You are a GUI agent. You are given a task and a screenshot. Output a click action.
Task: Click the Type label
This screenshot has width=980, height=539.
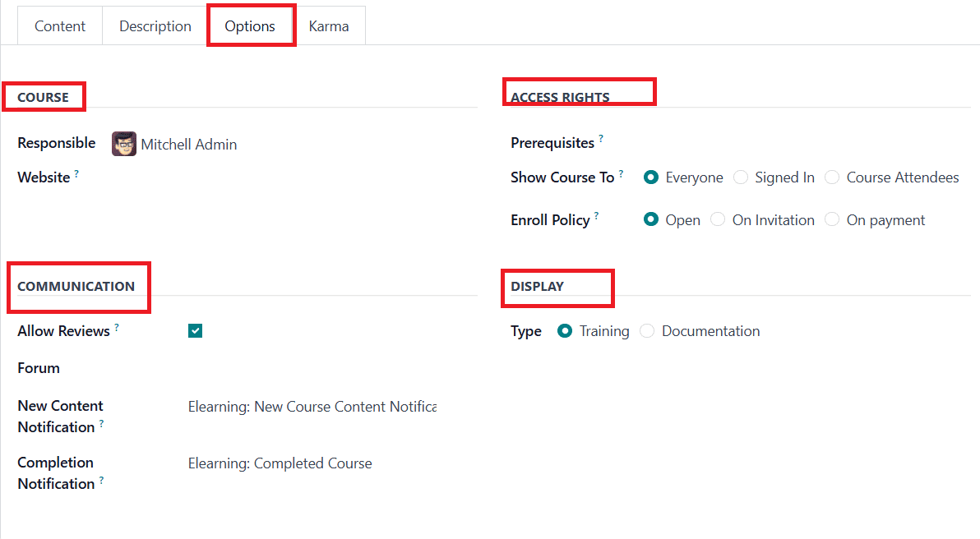tap(526, 332)
